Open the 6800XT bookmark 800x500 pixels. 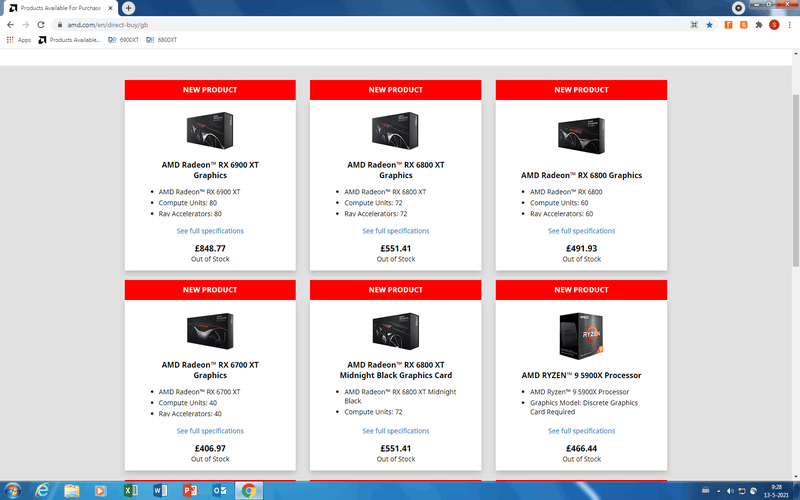[162, 40]
